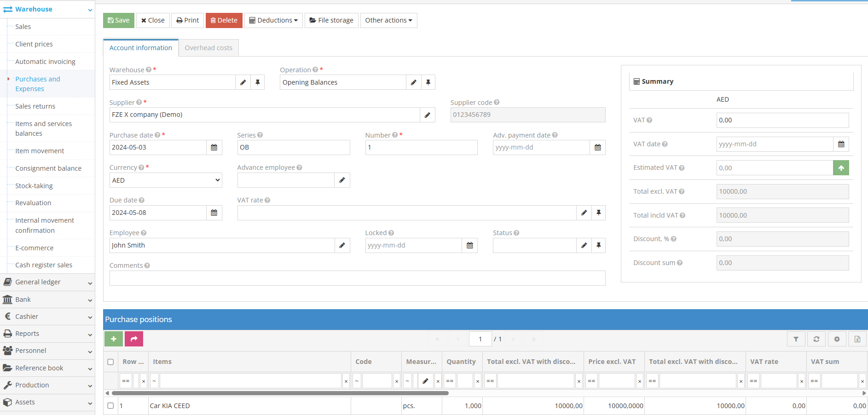
Task: Export purchase positions to spreadsheet
Action: coord(857,339)
